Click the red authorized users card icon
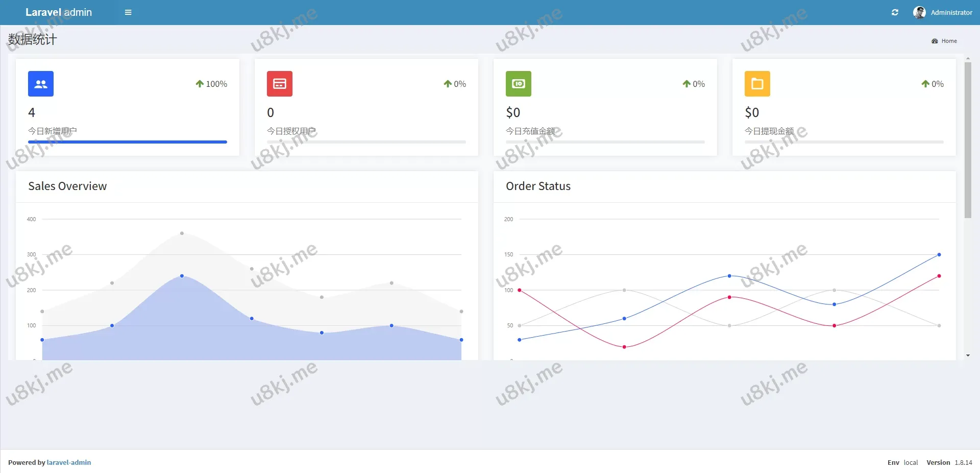This screenshot has width=980, height=473. [280, 84]
